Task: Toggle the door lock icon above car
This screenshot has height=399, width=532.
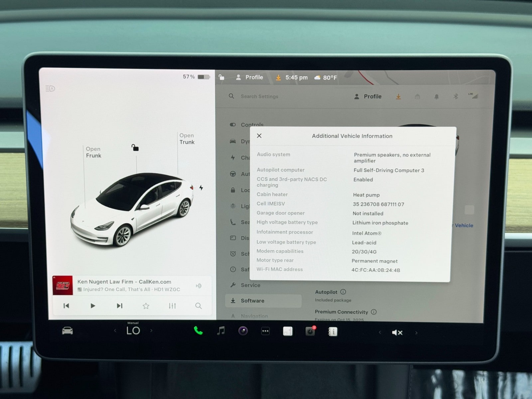Action: pyautogui.click(x=135, y=148)
